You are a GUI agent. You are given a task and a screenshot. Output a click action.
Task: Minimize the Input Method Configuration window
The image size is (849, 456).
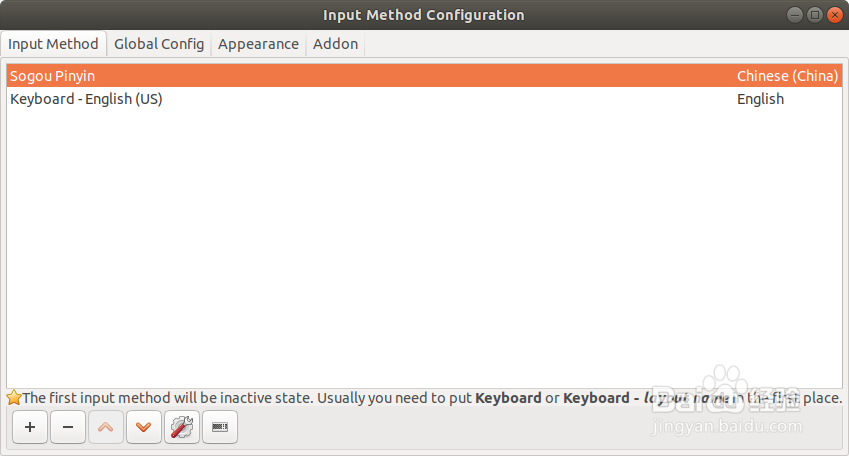[794, 15]
